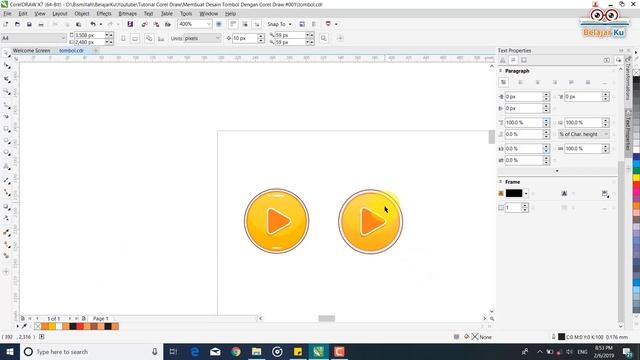Click the Windows Start button
The image size is (640, 360).
(10, 351)
